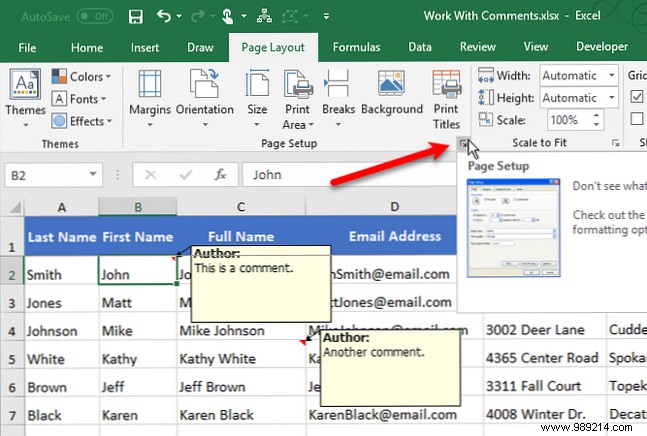
Task: Select column B header
Action: (138, 207)
